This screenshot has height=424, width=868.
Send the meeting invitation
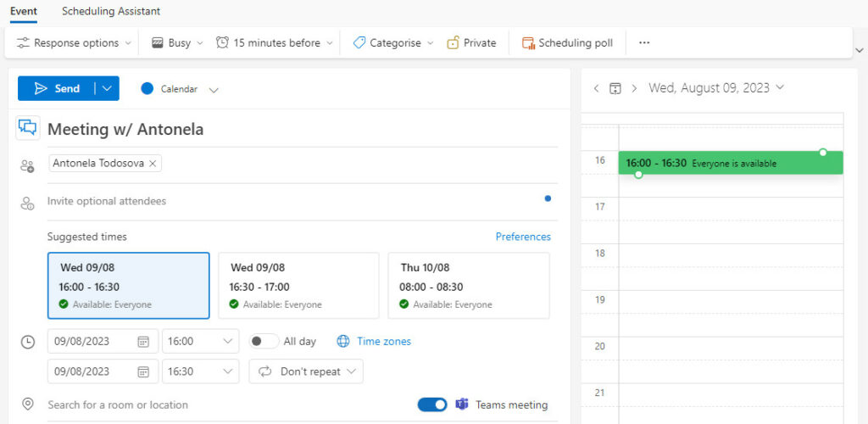57,88
